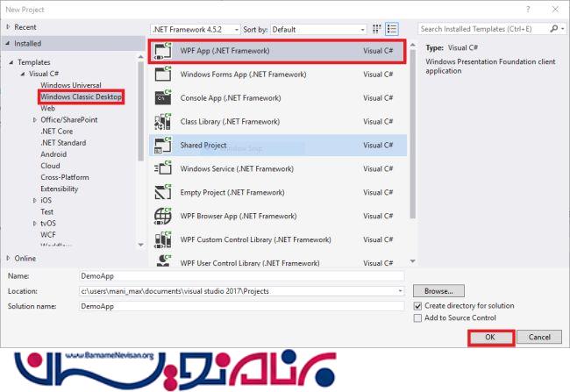Click the Cancel button

[x=539, y=338]
